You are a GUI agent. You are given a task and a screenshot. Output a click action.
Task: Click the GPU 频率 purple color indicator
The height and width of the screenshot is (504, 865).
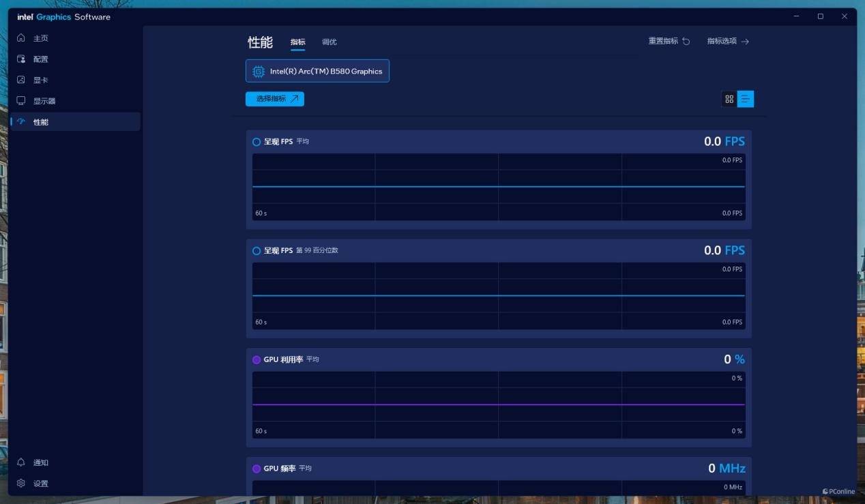pyautogui.click(x=256, y=469)
